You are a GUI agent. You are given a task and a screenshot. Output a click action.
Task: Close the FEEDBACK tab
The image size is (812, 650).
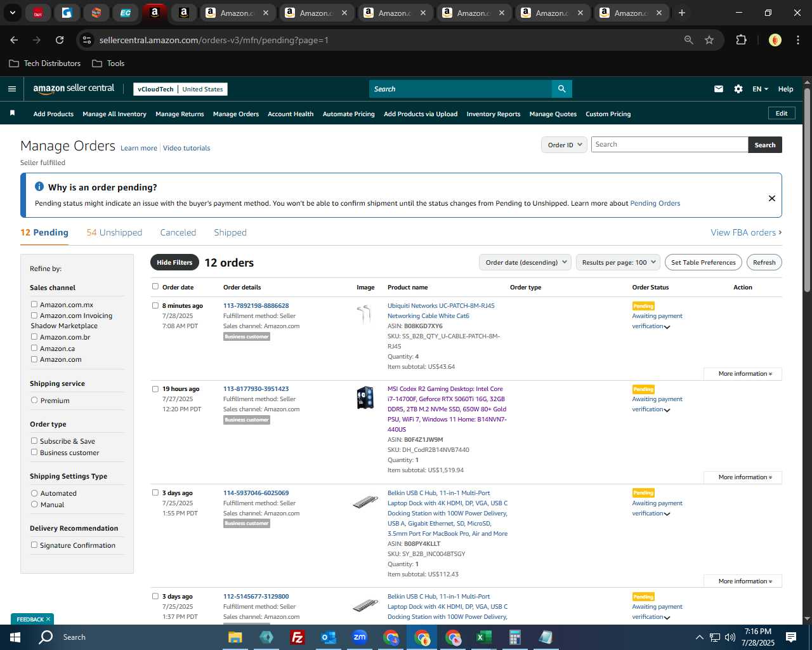[48, 619]
